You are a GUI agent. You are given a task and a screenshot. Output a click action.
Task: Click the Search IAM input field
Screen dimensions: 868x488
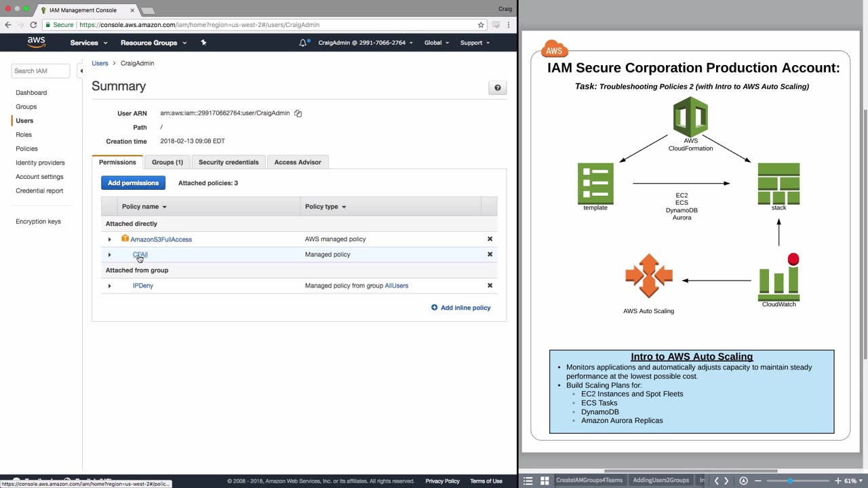click(x=40, y=71)
